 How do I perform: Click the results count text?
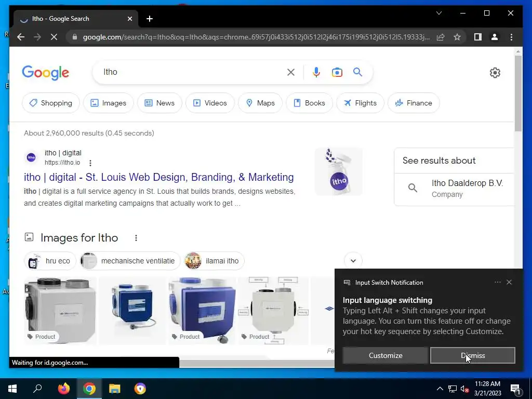point(89,133)
